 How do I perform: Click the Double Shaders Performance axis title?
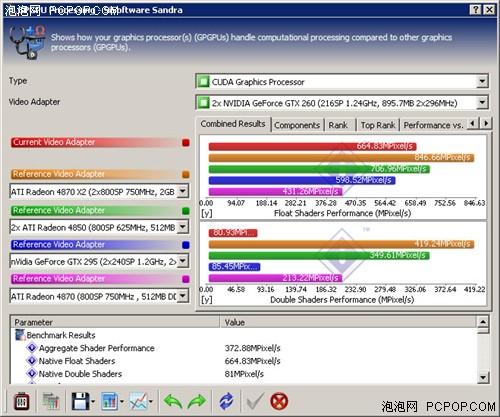click(x=342, y=300)
